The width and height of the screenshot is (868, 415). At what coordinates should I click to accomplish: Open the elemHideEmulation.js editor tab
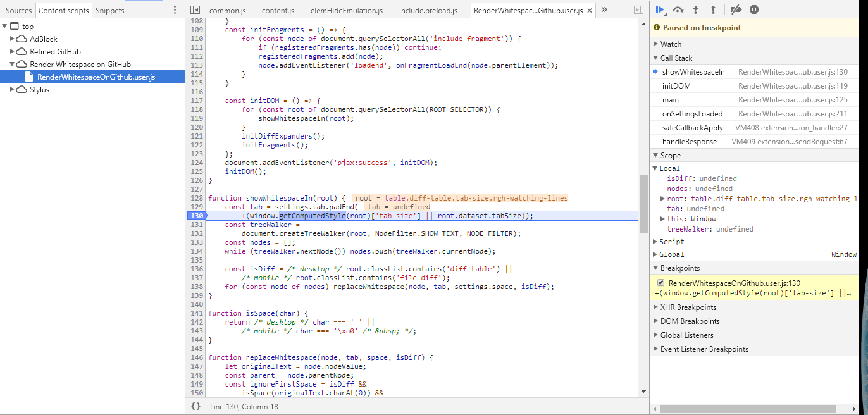coord(346,11)
